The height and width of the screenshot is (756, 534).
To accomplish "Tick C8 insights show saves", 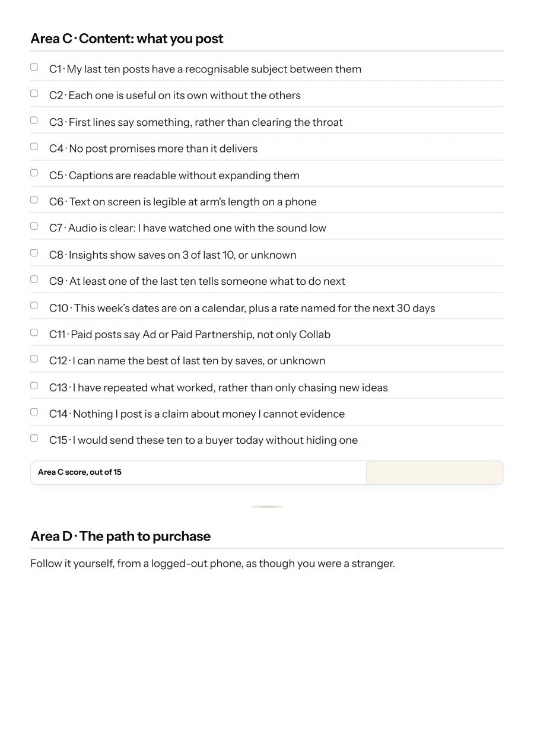I will pyautogui.click(x=34, y=253).
